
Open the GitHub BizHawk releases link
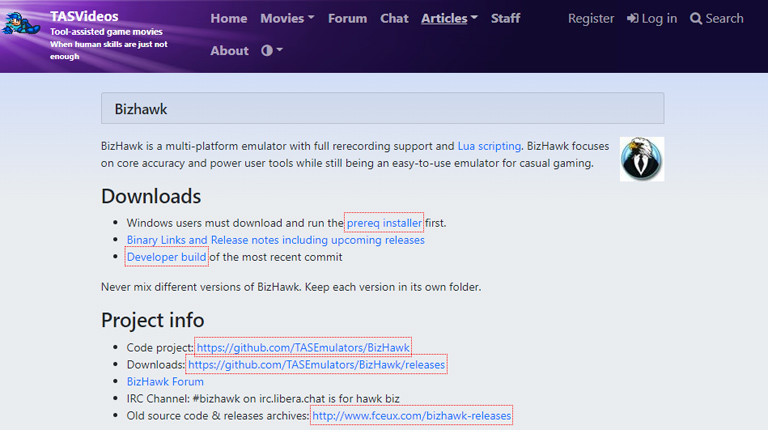tap(316, 365)
